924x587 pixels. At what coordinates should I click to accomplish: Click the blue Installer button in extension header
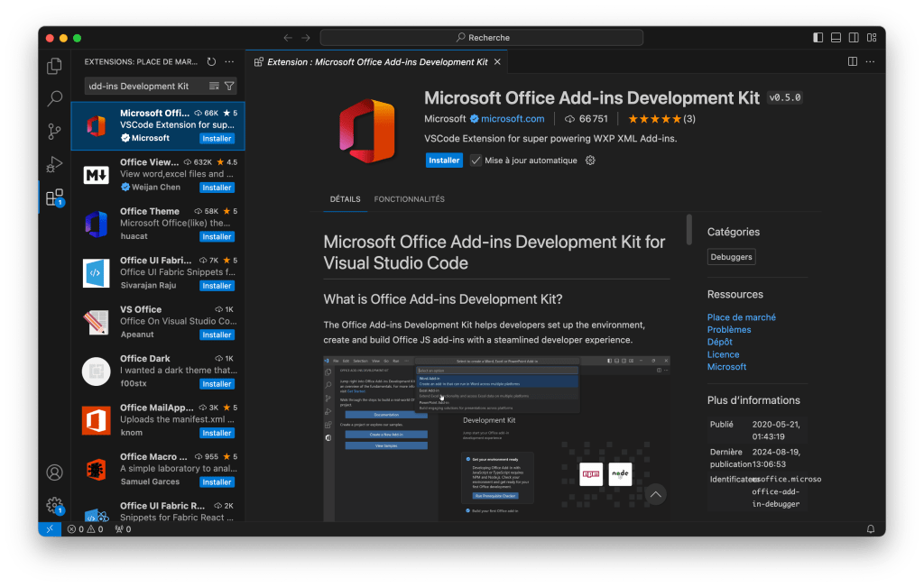pos(444,161)
